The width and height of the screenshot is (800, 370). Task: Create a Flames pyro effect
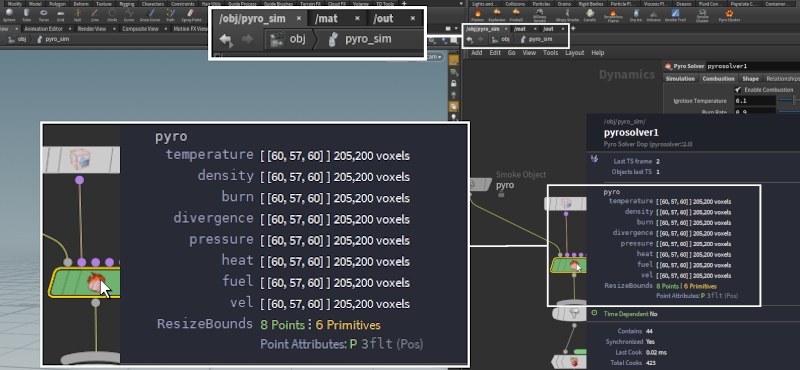pos(478,15)
